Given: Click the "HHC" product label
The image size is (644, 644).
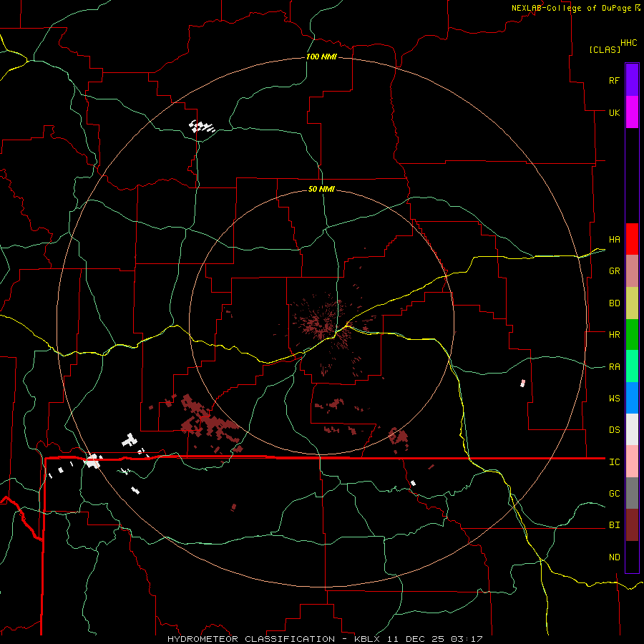Looking at the screenshot, I should 629,43.
